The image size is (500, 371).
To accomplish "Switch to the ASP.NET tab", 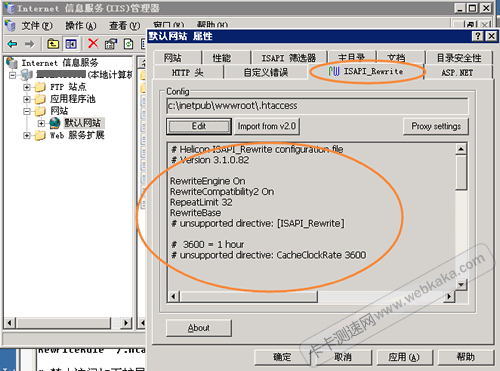I will pyautogui.click(x=457, y=72).
